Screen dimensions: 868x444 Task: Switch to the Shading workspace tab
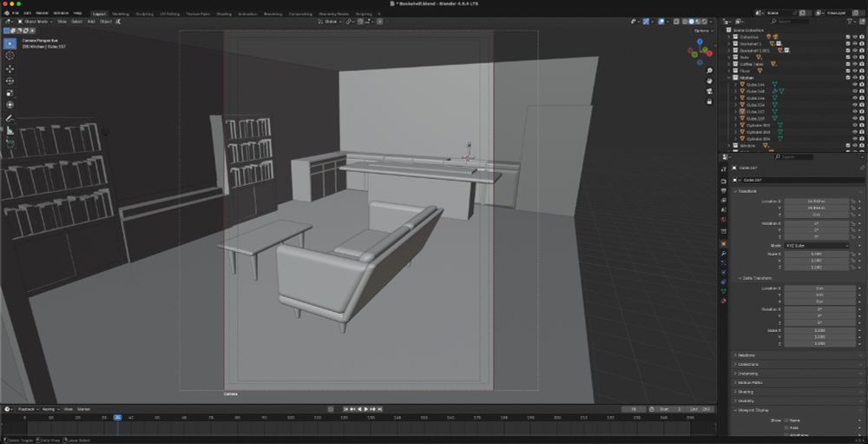click(224, 13)
